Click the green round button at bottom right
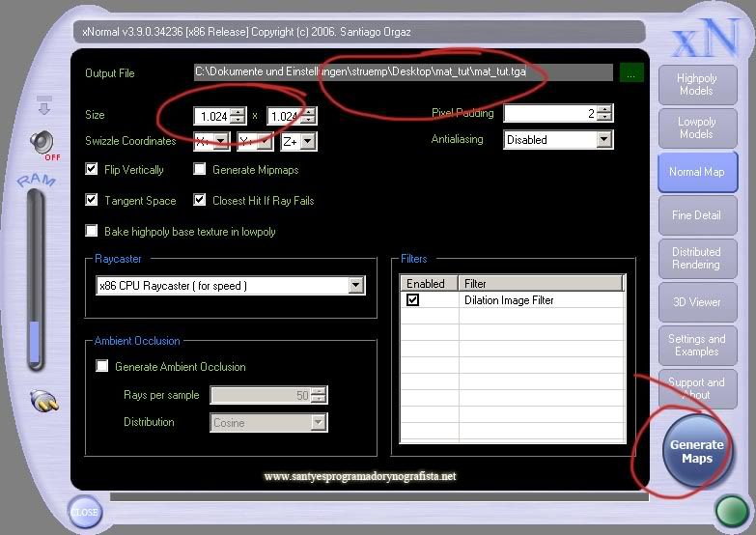Viewport: 756px width, 535px height. coord(732,511)
